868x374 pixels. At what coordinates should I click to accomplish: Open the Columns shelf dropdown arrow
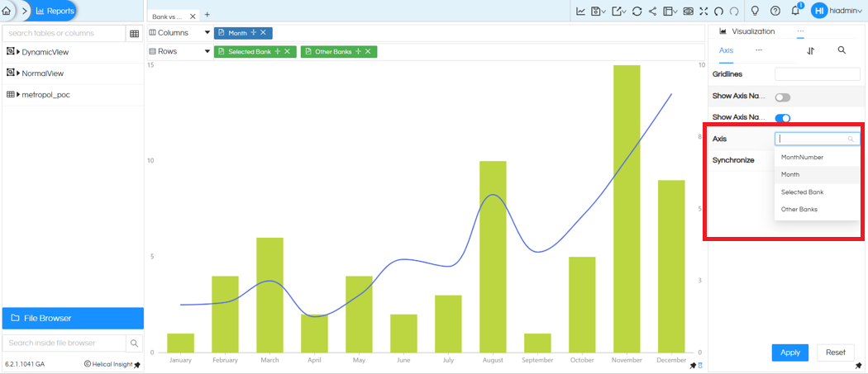(x=207, y=33)
